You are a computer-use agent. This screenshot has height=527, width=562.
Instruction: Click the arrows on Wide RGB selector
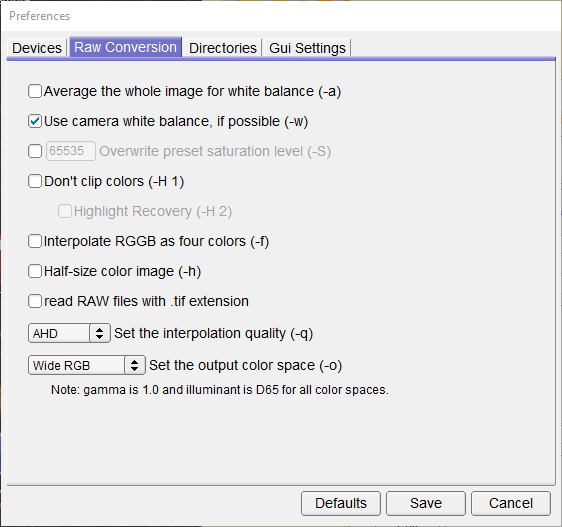[x=135, y=365]
